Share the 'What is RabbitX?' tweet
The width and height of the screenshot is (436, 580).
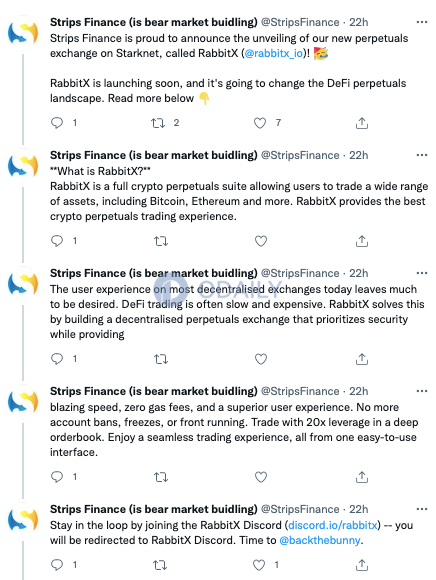click(x=362, y=241)
